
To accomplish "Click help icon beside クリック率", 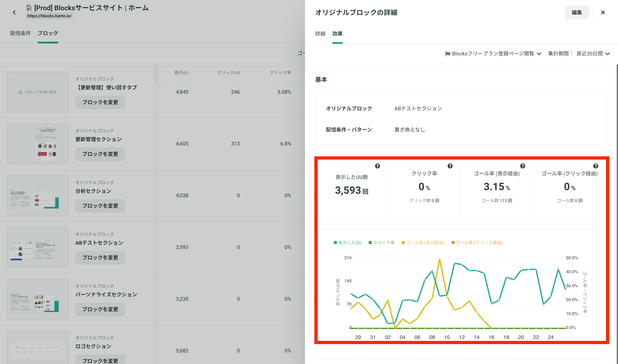I will coord(450,166).
